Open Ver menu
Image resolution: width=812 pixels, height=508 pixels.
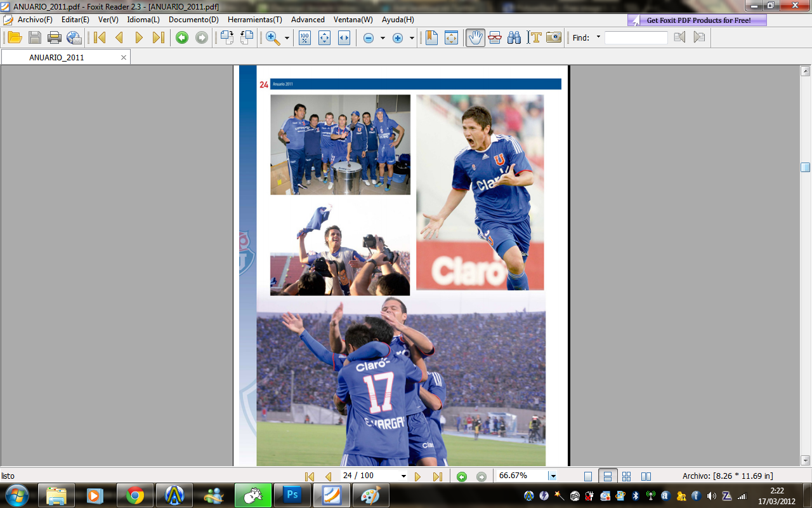tap(108, 20)
